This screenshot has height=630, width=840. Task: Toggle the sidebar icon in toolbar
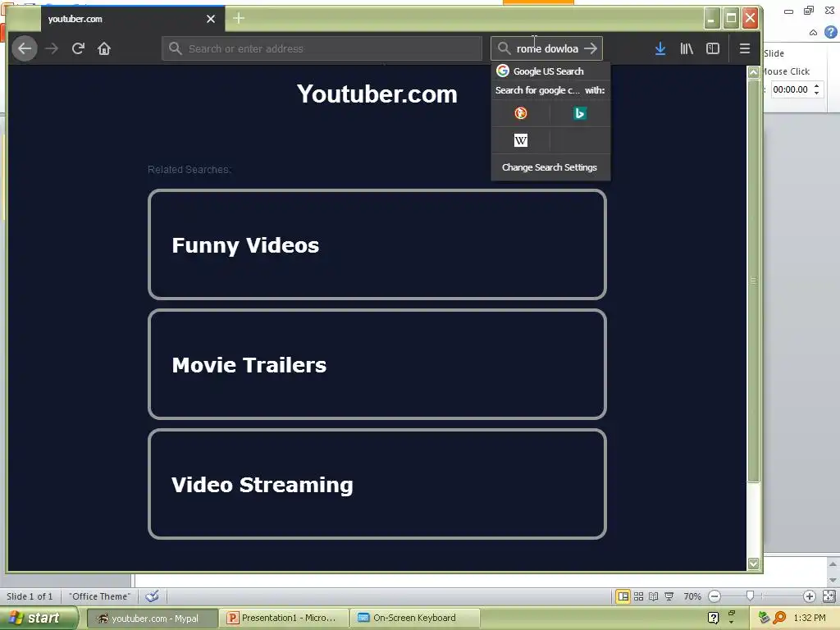(x=713, y=48)
